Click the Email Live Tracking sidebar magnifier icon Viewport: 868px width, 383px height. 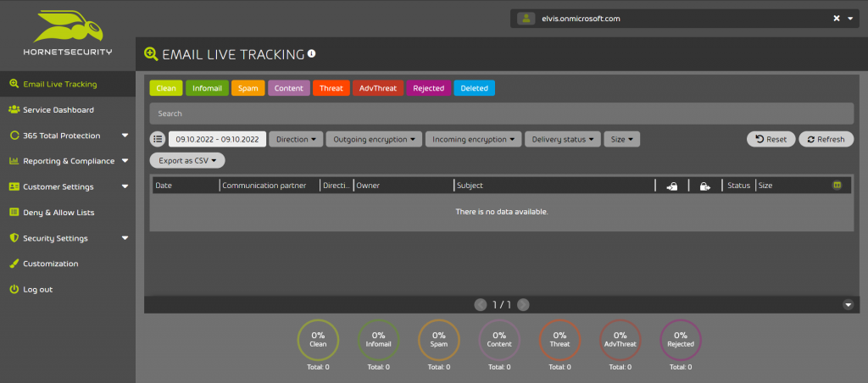[14, 84]
